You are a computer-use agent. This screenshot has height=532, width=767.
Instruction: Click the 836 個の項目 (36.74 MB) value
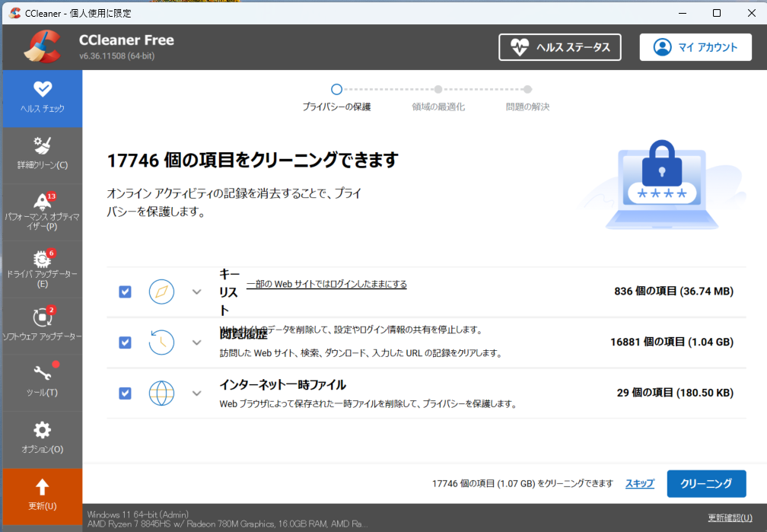(x=673, y=291)
